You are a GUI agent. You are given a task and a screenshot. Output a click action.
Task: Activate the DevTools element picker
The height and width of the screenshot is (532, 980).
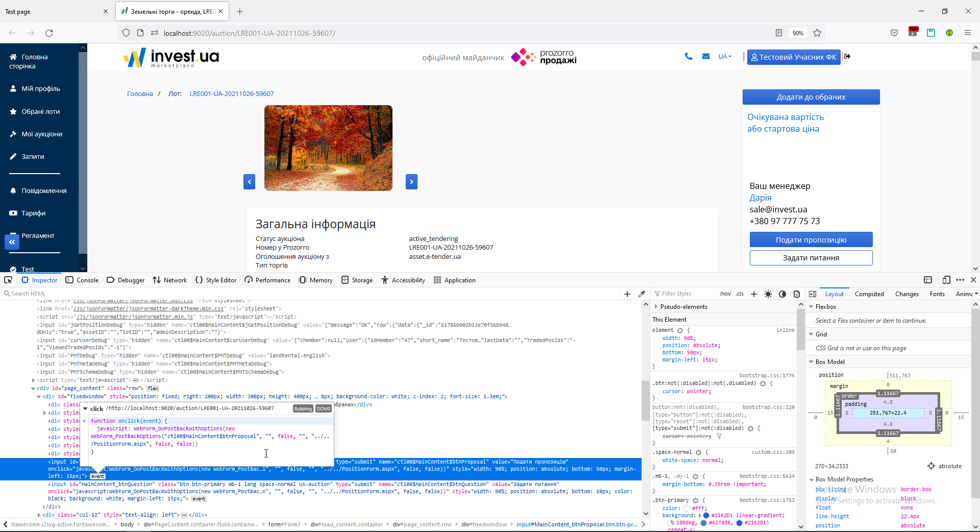click(8, 280)
